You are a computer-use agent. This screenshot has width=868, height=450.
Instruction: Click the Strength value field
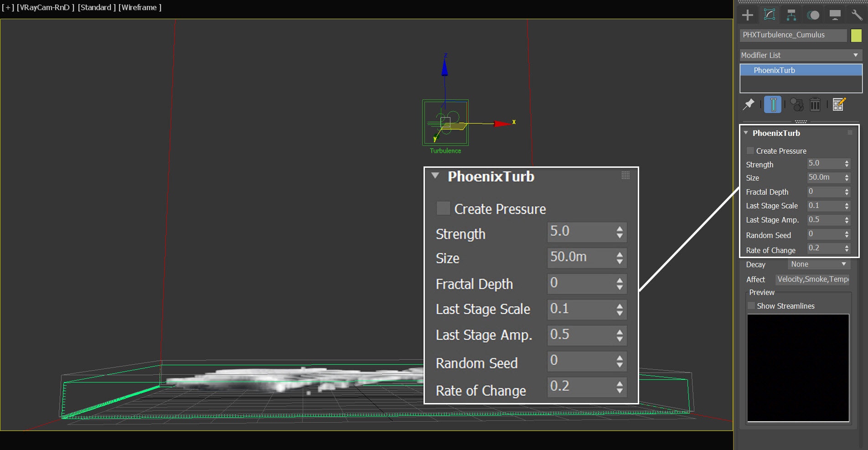[825, 163]
